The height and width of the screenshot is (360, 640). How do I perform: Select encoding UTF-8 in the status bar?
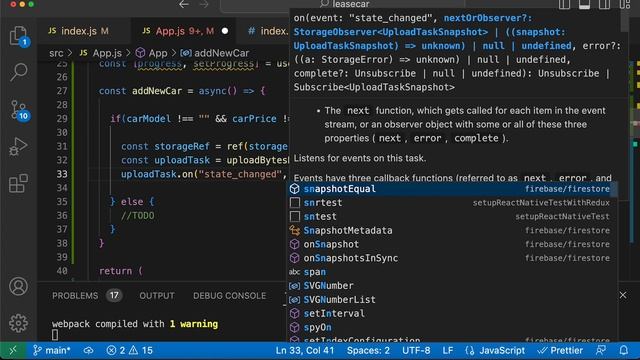click(416, 350)
